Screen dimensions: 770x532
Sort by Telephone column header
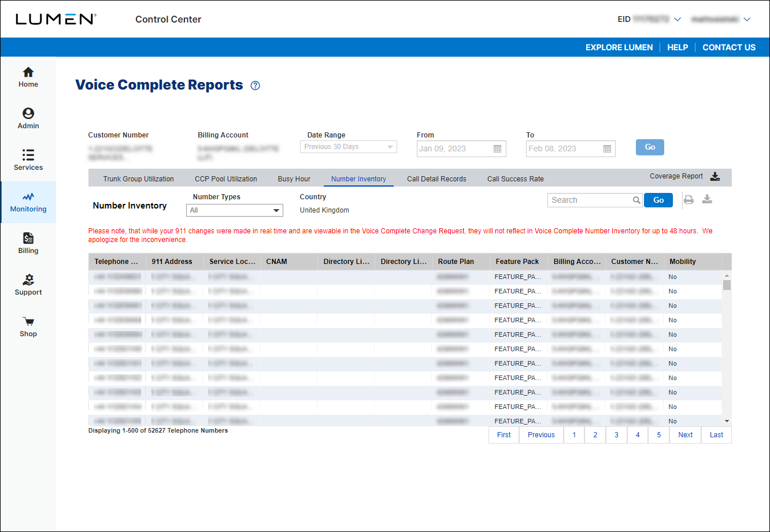click(116, 262)
